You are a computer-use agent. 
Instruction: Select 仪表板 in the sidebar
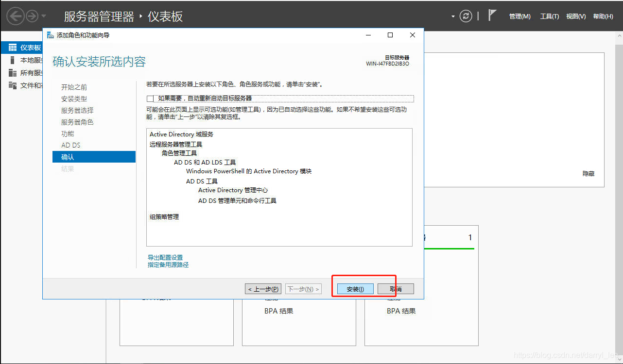(22, 48)
